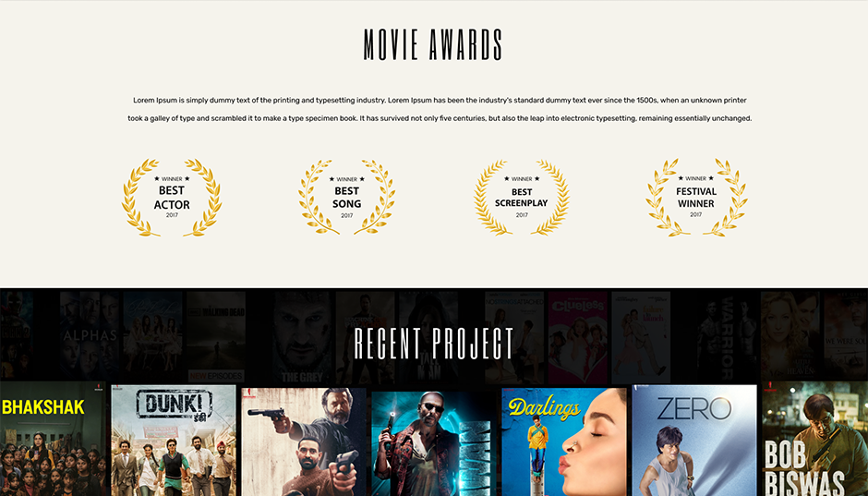Open the Jawan poster with teal glow
The image size is (868, 496).
point(434,442)
